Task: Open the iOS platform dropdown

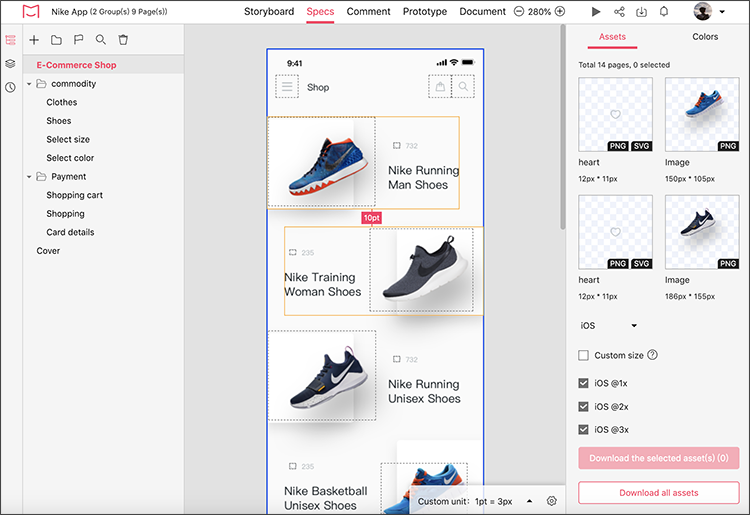Action: [608, 326]
